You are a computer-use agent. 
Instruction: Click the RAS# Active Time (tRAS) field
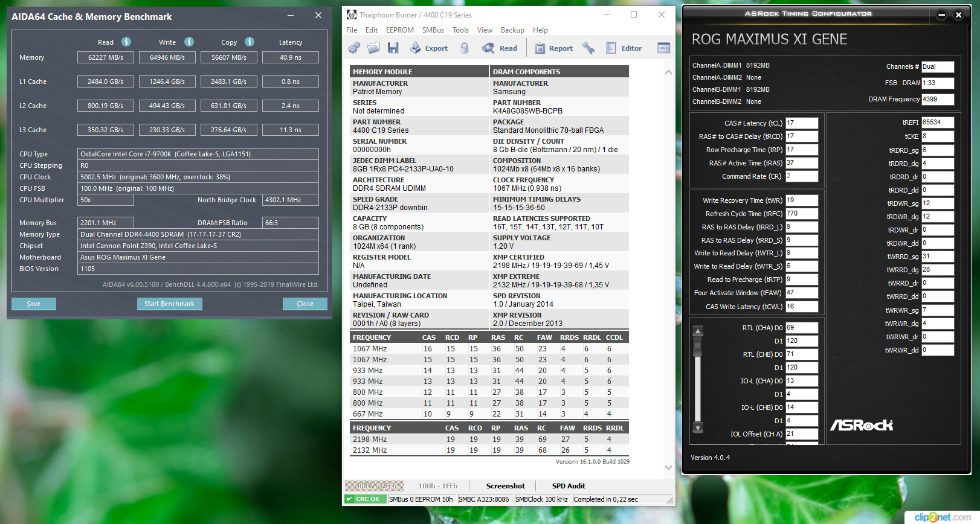coord(802,163)
